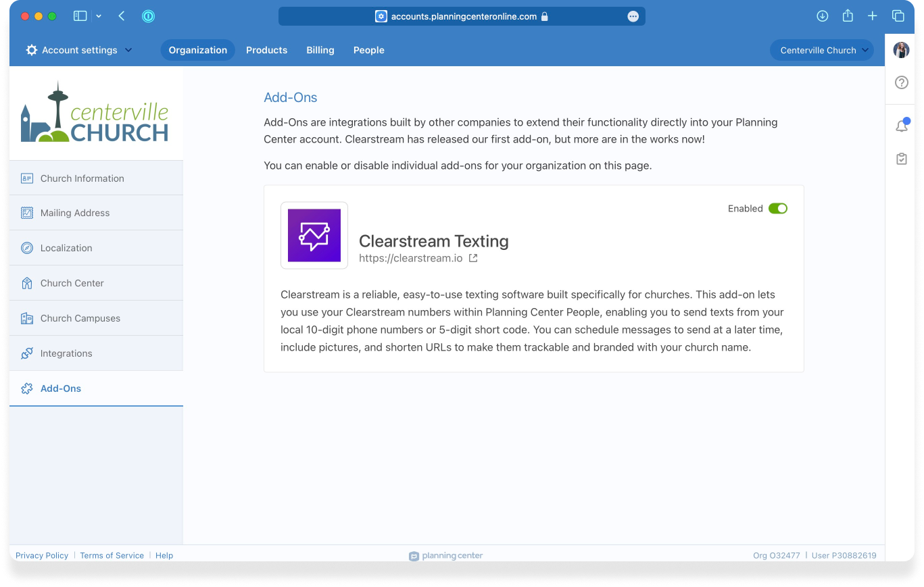Open the tasks clipboard icon

tap(901, 159)
